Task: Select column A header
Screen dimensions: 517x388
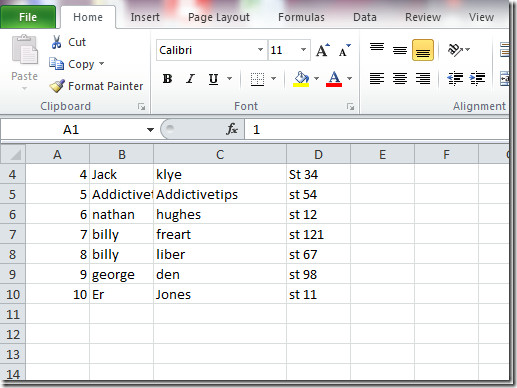Action: coord(57,154)
